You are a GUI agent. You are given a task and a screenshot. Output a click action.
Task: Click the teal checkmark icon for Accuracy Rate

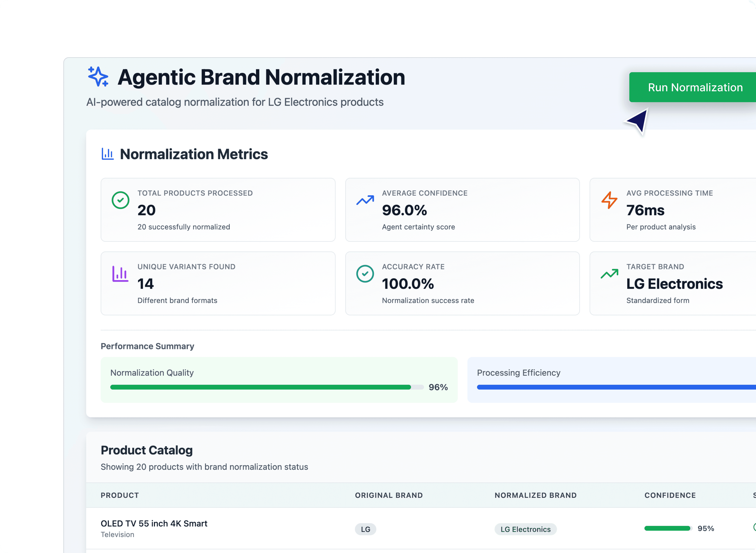click(365, 274)
